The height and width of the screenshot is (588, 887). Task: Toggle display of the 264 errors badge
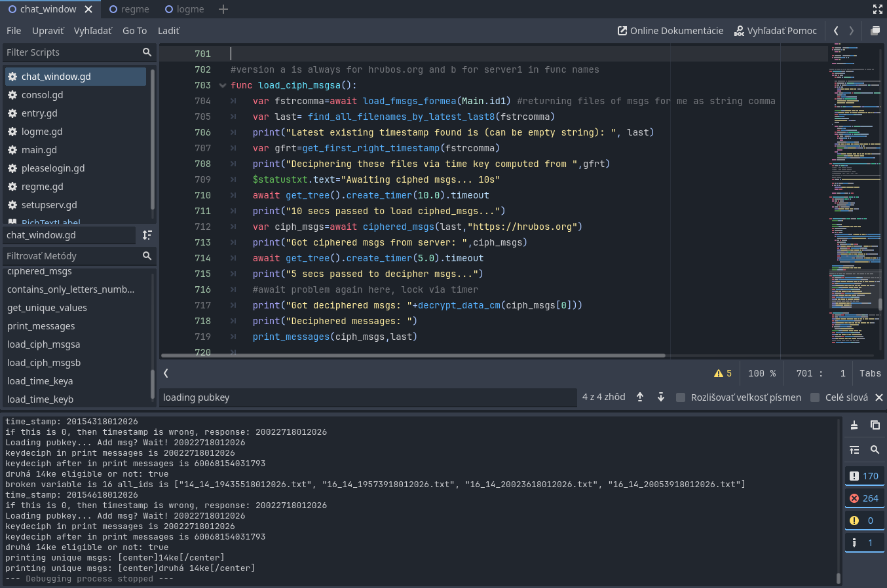864,498
